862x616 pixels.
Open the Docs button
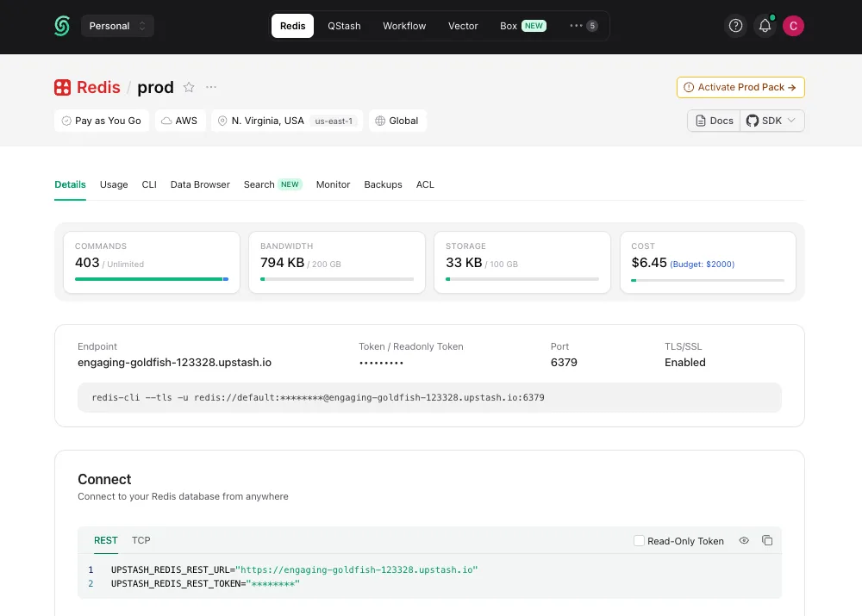(x=714, y=121)
